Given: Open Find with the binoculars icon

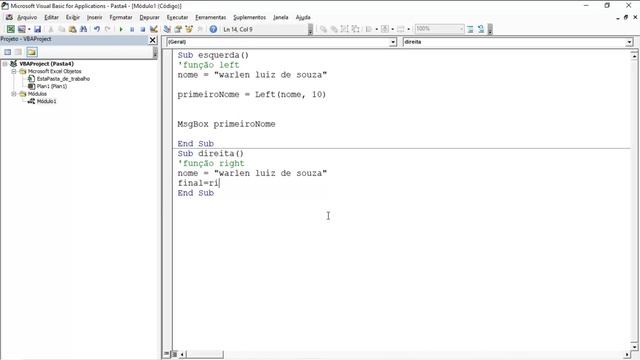Looking at the screenshot, I should 84,29.
